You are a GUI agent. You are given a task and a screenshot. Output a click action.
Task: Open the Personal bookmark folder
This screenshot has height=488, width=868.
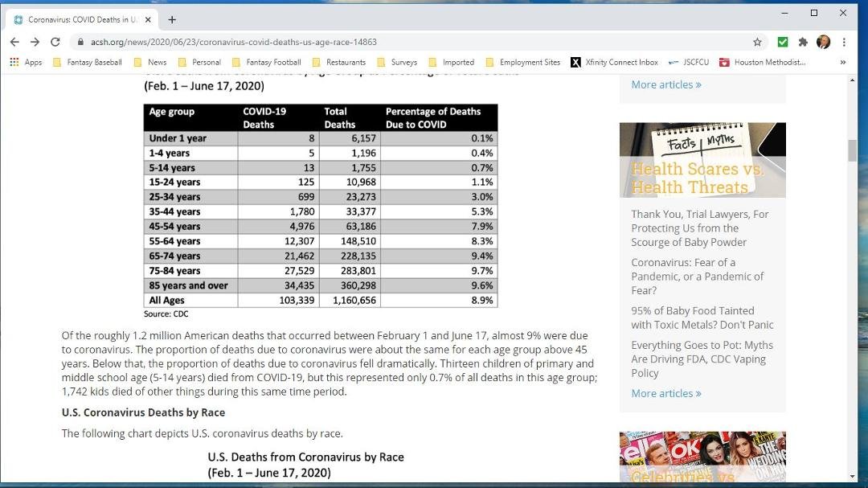click(199, 62)
